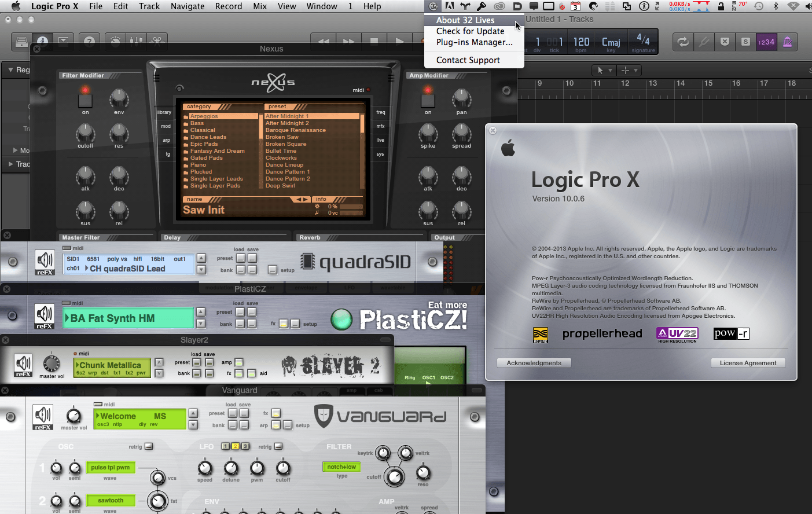Click quadraSID preset up arrow
The width and height of the screenshot is (812, 514).
201,258
